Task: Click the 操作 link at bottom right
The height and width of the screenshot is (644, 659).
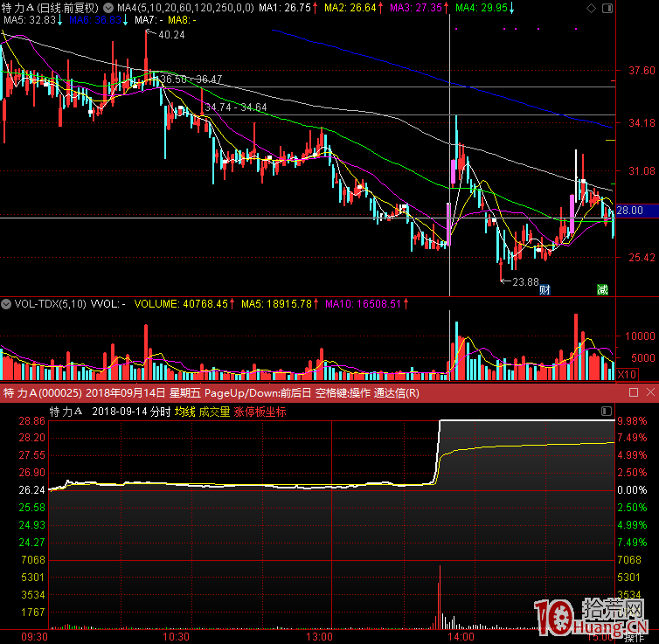Action: tap(634, 638)
